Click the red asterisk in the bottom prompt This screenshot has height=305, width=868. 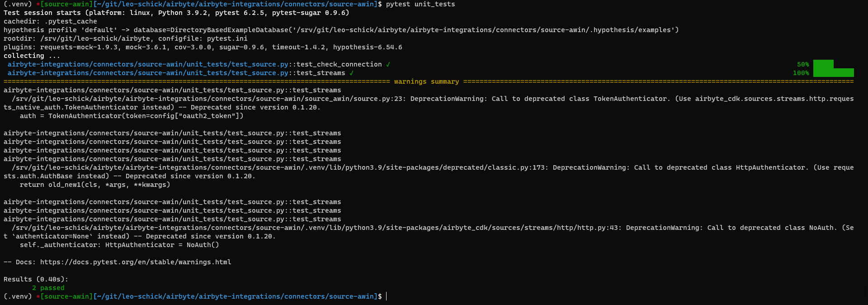point(38,296)
